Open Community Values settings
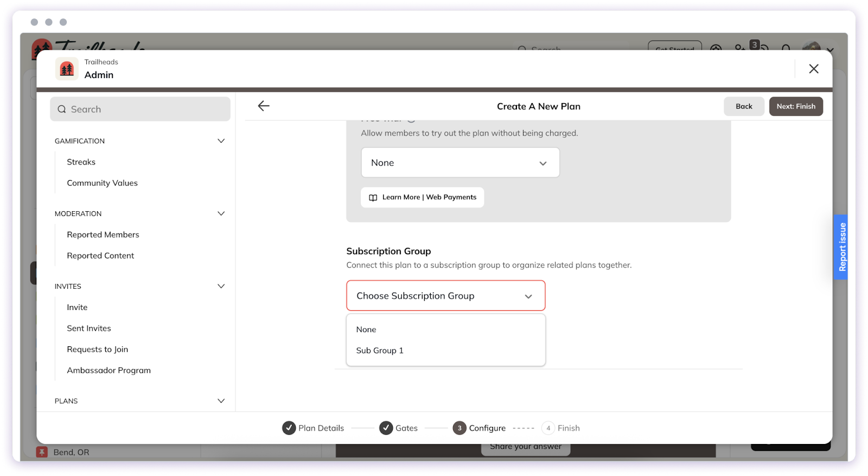This screenshot has width=868, height=476. [x=103, y=183]
